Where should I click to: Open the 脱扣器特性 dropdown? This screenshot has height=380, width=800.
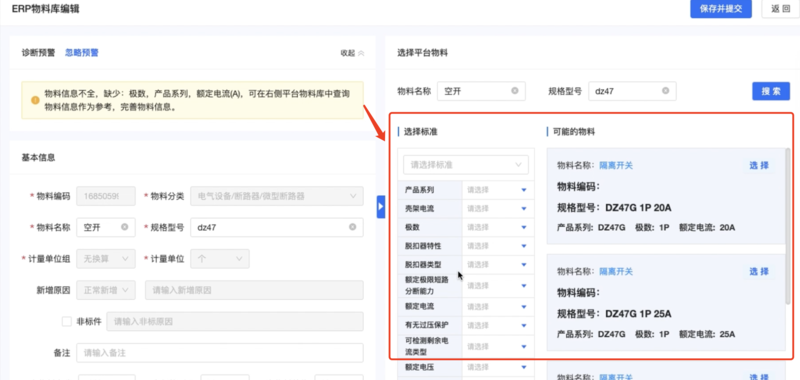click(498, 246)
